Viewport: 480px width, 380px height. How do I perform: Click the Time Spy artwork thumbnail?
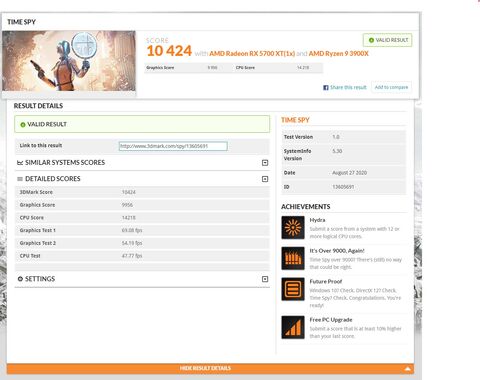(69, 61)
